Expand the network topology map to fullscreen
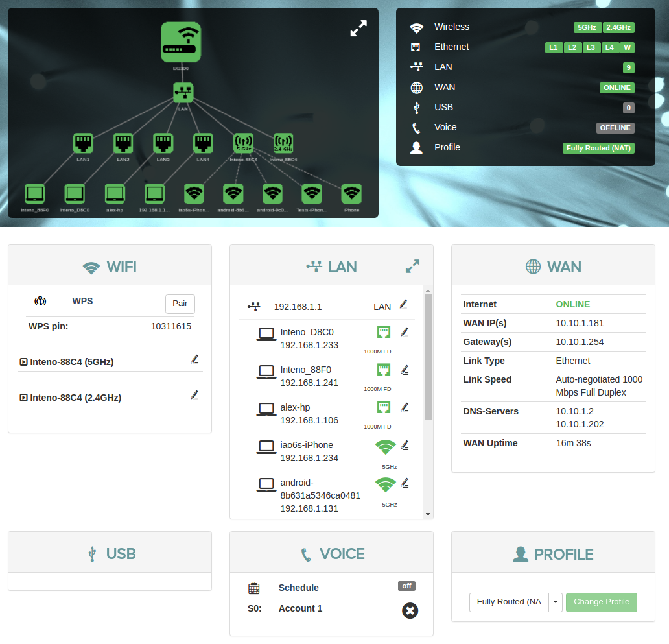This screenshot has width=669, height=644. pos(358,29)
